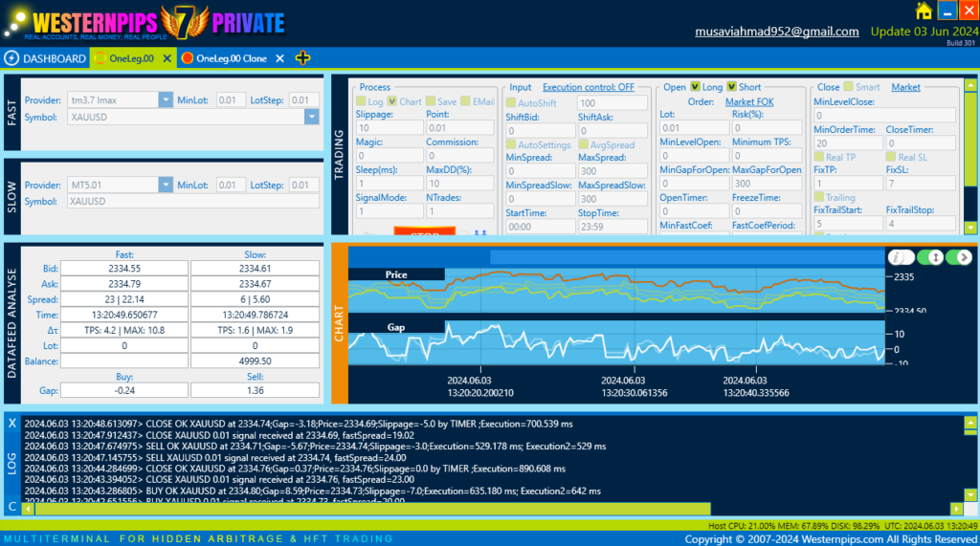The width and height of the screenshot is (980, 546).
Task: Click the FixTP input field
Action: point(848,184)
